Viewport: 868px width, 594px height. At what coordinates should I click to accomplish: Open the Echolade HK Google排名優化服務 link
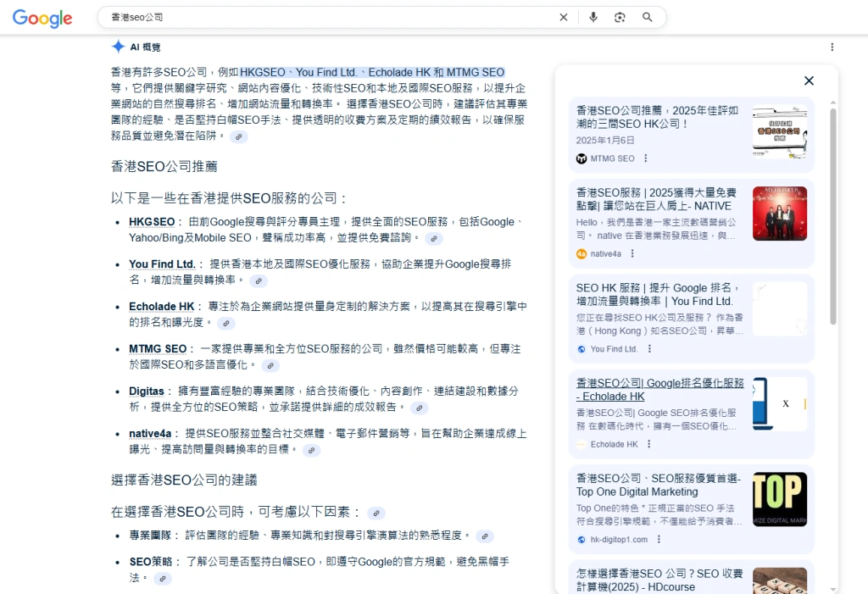[659, 389]
